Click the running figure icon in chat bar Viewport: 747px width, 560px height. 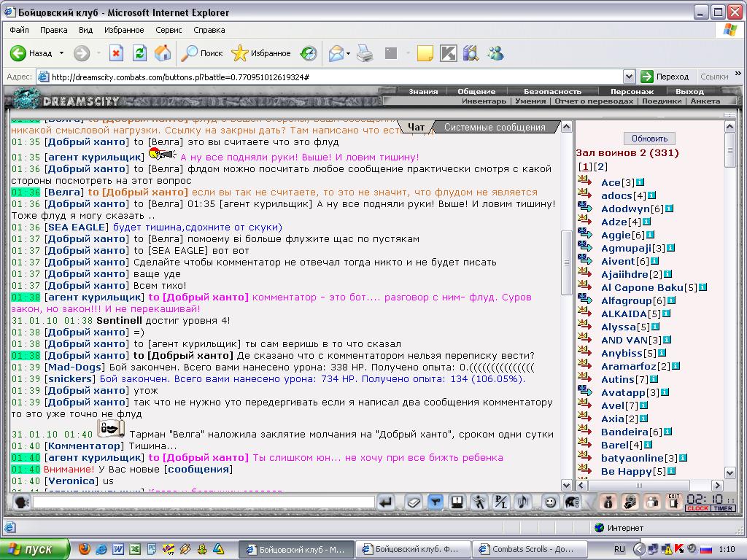pos(479,502)
